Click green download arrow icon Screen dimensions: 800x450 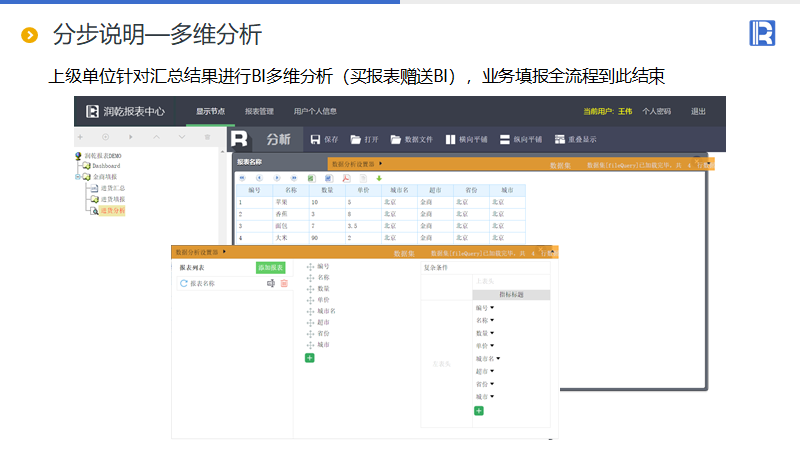click(379, 178)
